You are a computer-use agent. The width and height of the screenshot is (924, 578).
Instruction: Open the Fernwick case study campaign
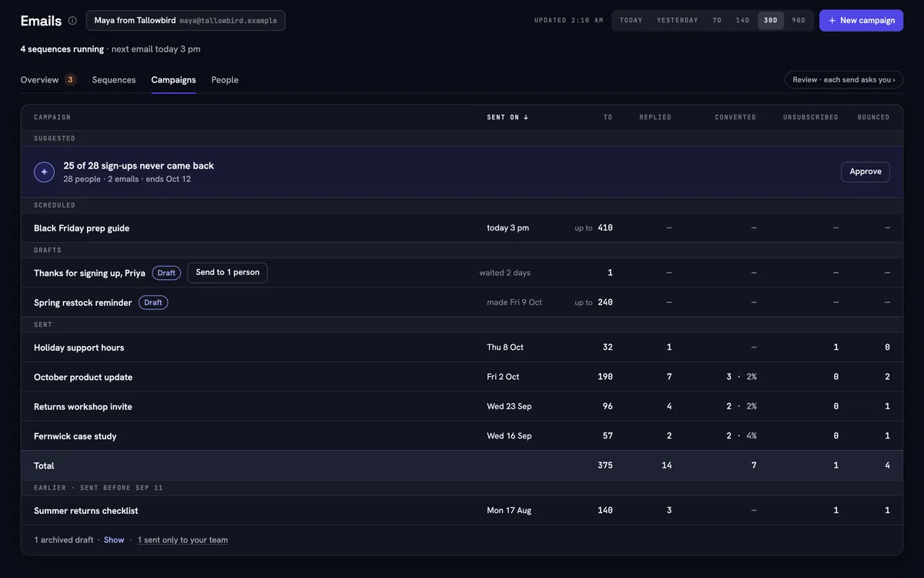pos(75,436)
